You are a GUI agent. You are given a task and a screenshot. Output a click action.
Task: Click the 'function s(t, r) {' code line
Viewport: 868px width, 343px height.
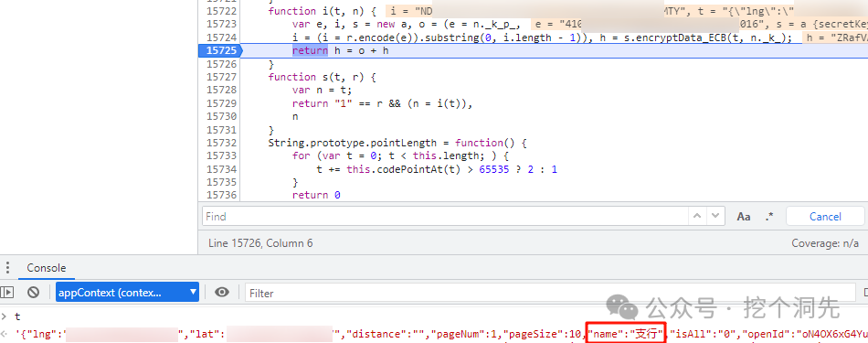click(322, 77)
